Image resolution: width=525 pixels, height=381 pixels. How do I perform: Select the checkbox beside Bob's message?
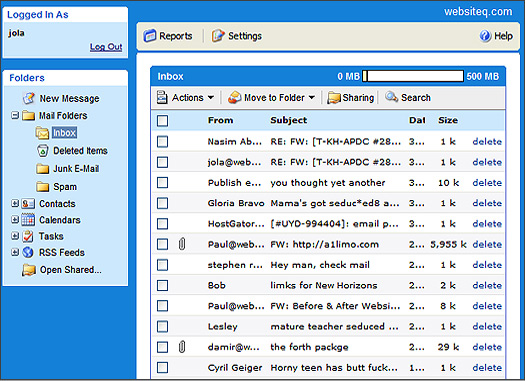(162, 286)
